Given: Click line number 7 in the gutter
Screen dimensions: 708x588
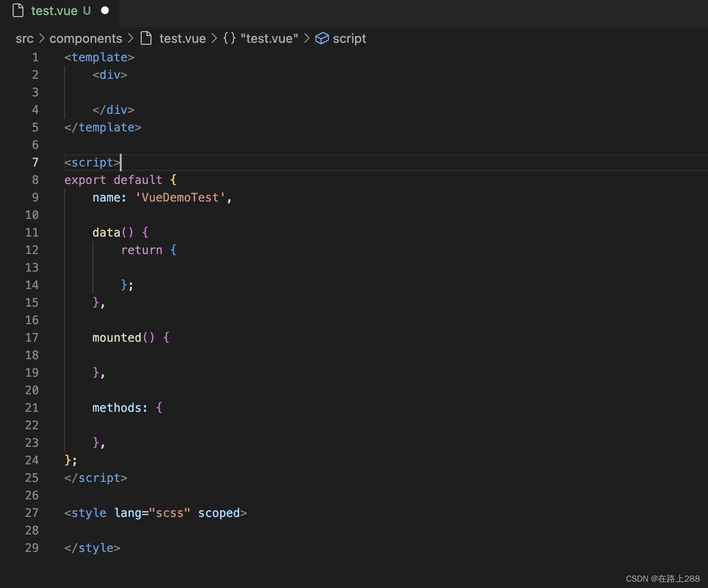Looking at the screenshot, I should point(35,162).
